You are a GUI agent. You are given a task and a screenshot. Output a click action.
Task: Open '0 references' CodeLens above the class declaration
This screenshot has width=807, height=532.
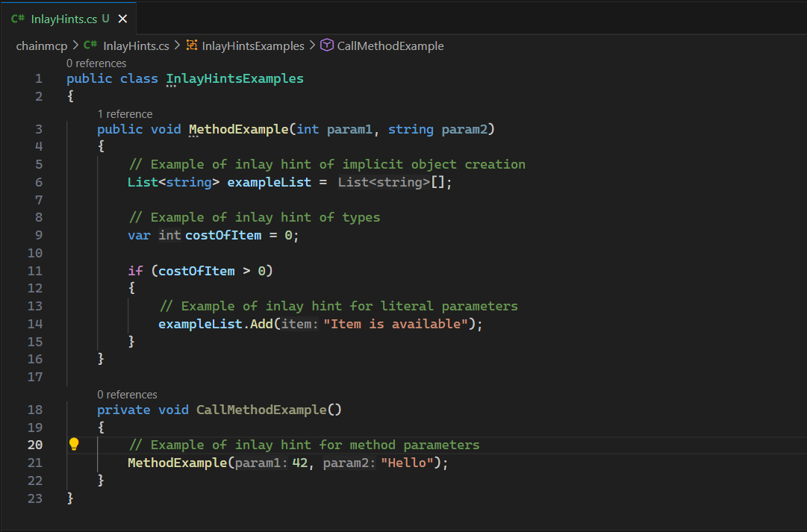point(96,63)
